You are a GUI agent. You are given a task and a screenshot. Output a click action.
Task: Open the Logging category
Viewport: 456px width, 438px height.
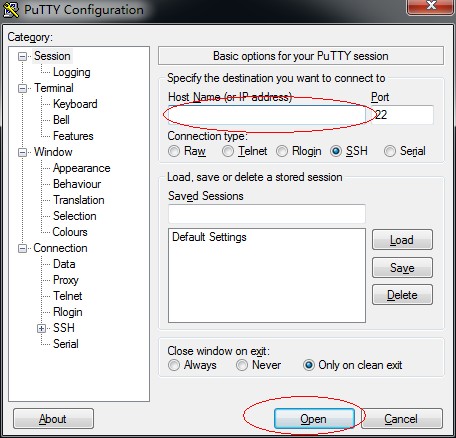click(x=71, y=72)
